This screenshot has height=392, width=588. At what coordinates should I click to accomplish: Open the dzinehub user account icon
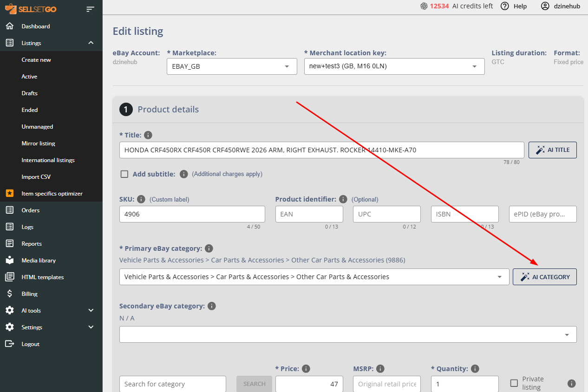[545, 6]
